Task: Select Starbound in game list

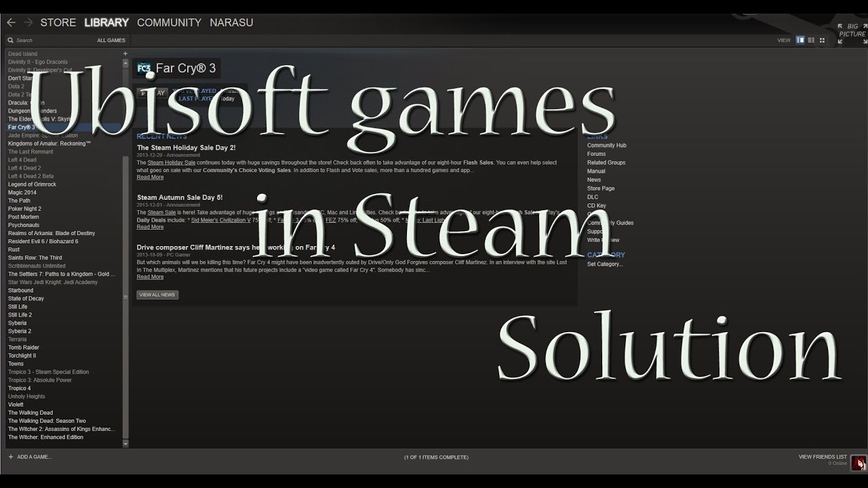Action: coord(20,290)
